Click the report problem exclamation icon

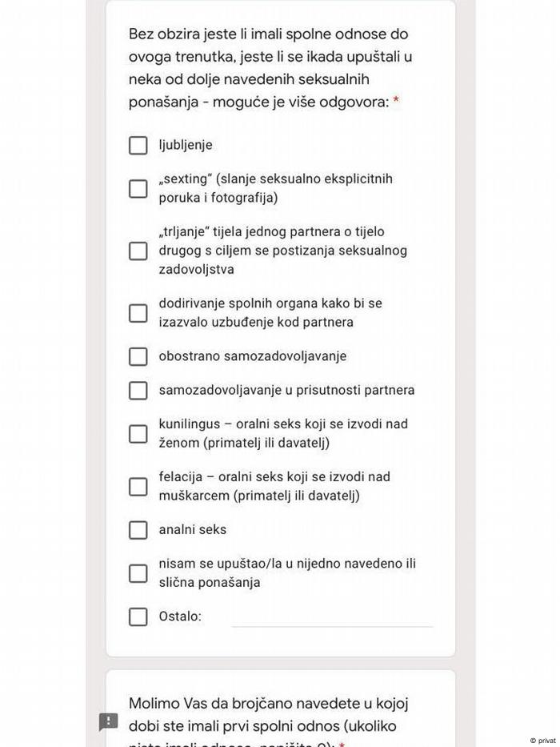[108, 721]
